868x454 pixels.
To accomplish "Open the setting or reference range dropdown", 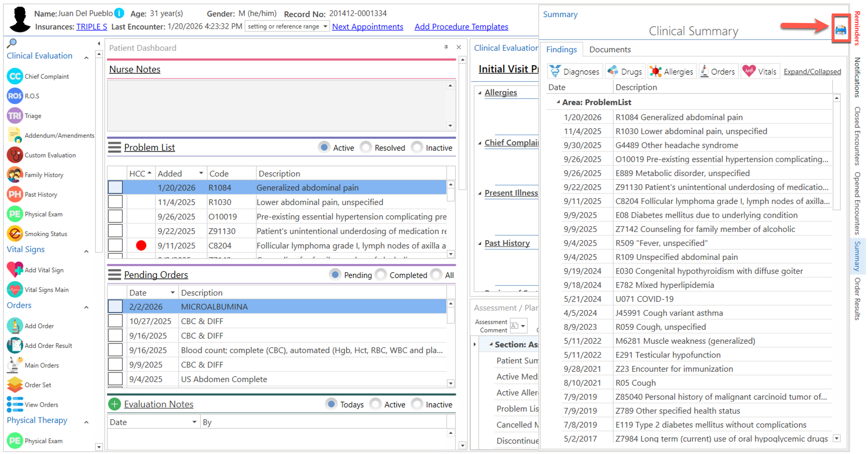I will (325, 26).
